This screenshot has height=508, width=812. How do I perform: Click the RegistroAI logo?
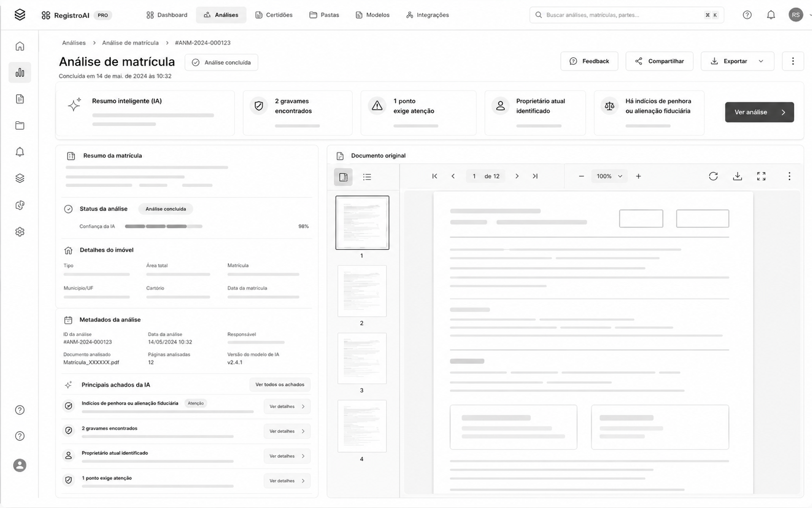[65, 15]
